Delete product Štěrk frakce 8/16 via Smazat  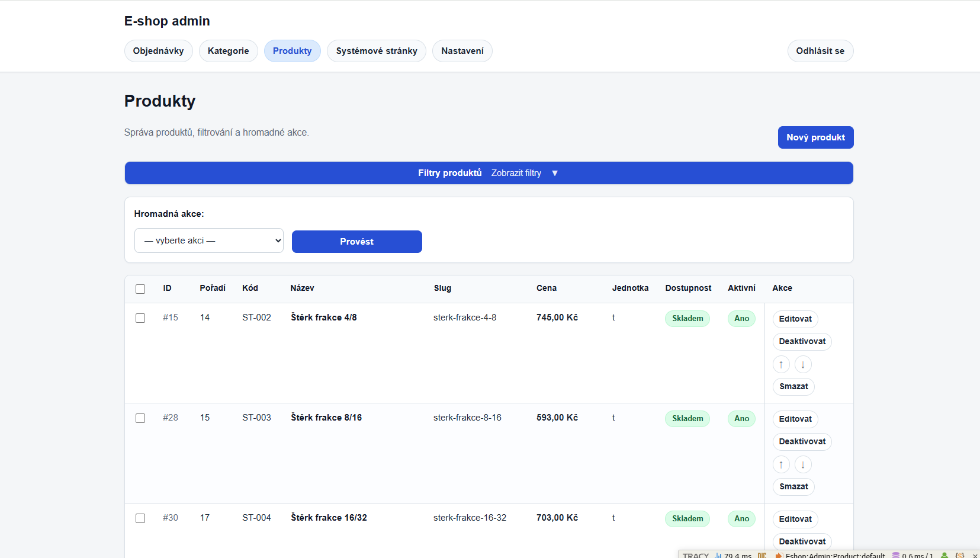click(x=793, y=486)
